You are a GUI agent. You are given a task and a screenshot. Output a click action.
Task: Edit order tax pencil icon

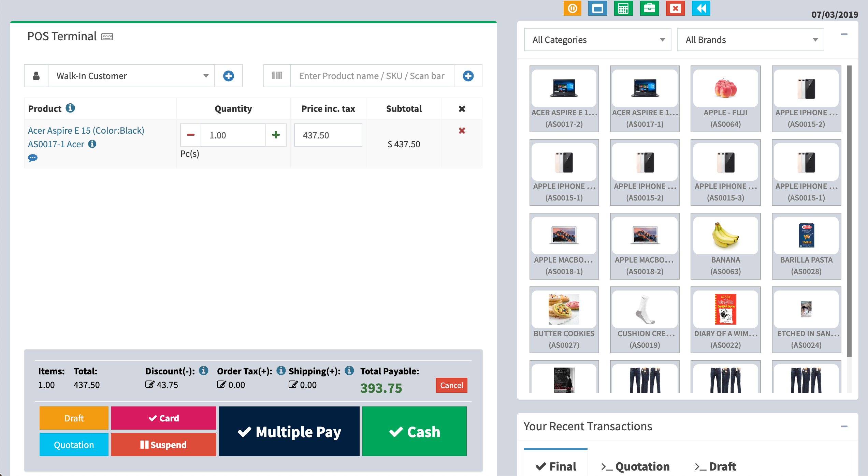[x=221, y=385]
